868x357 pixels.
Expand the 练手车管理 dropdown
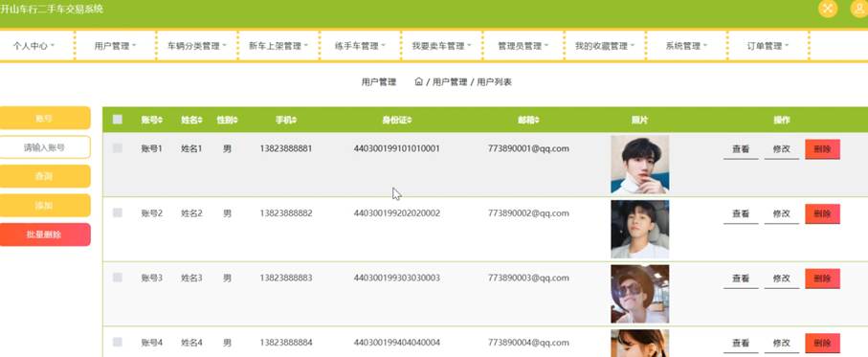(x=360, y=46)
